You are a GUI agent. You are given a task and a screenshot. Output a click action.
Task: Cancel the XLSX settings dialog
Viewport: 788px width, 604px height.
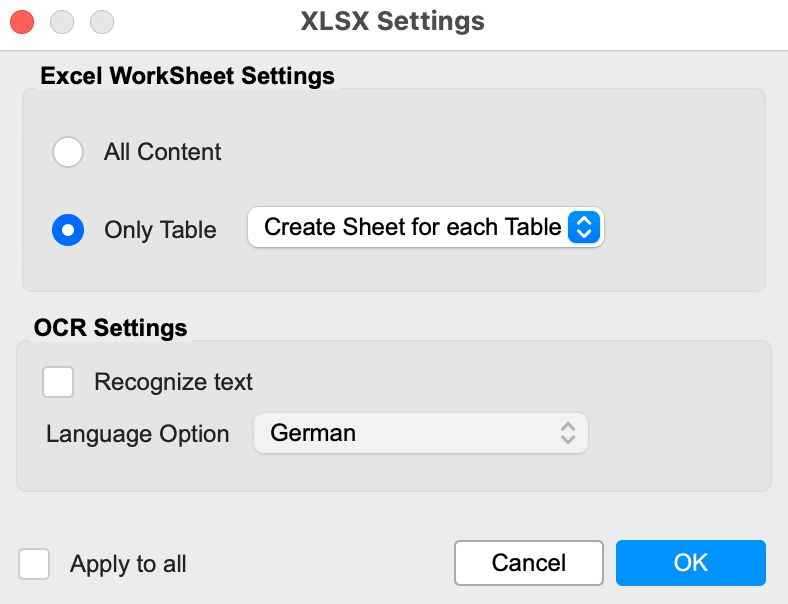coord(529,563)
